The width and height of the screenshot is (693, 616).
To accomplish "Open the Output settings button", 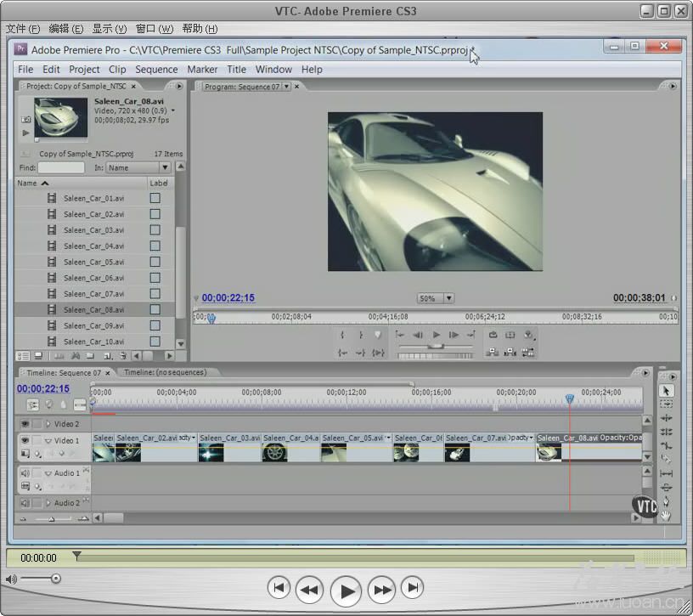I will (x=528, y=335).
